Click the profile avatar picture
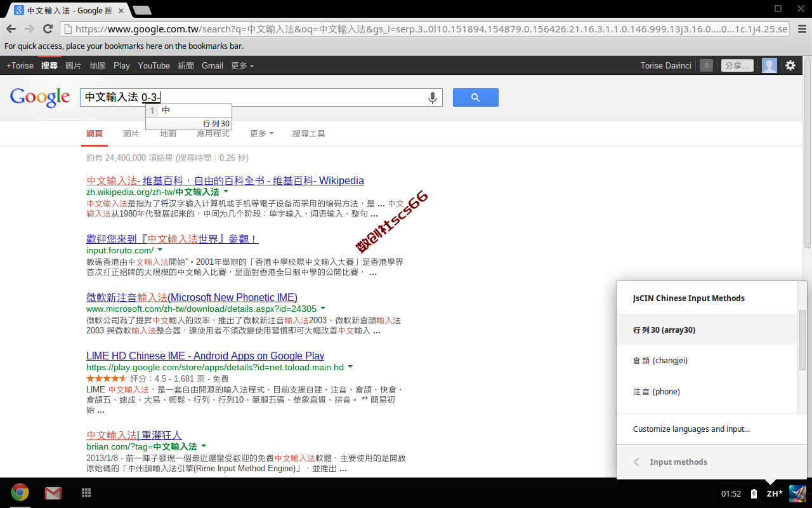 point(769,65)
